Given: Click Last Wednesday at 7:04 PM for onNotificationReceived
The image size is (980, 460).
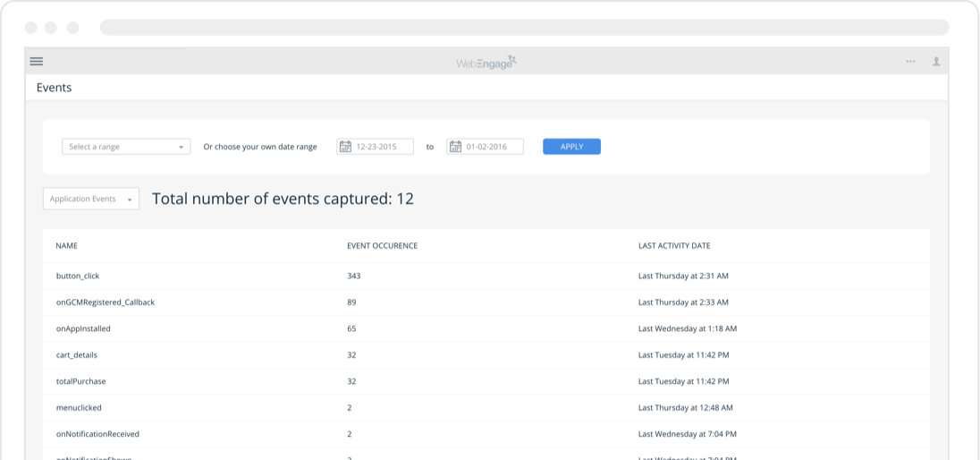Looking at the screenshot, I should [x=688, y=434].
